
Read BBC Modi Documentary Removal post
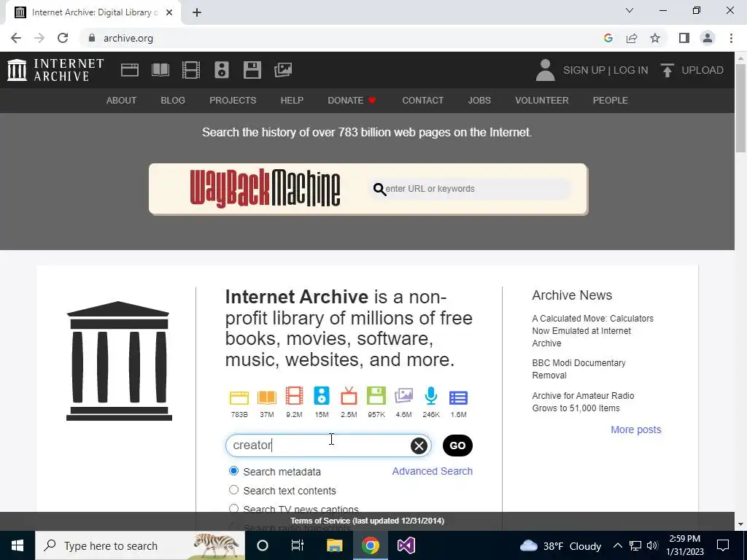click(578, 369)
